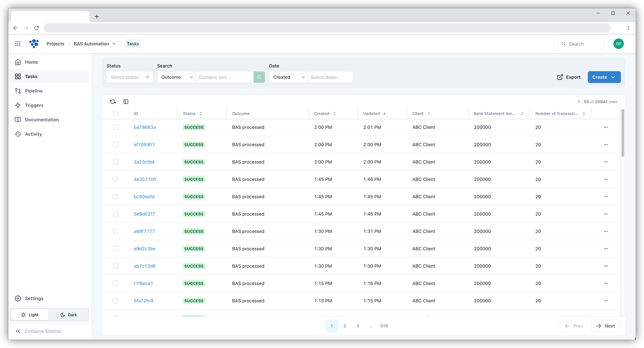644x348 pixels.
Task: Click the green search magnifier button
Action: point(259,77)
